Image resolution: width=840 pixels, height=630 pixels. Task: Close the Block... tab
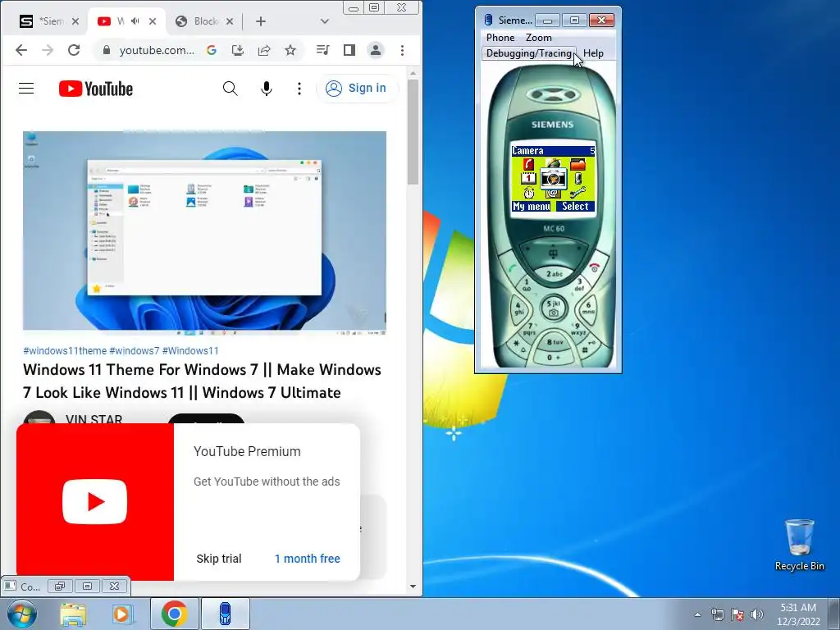coord(230,21)
